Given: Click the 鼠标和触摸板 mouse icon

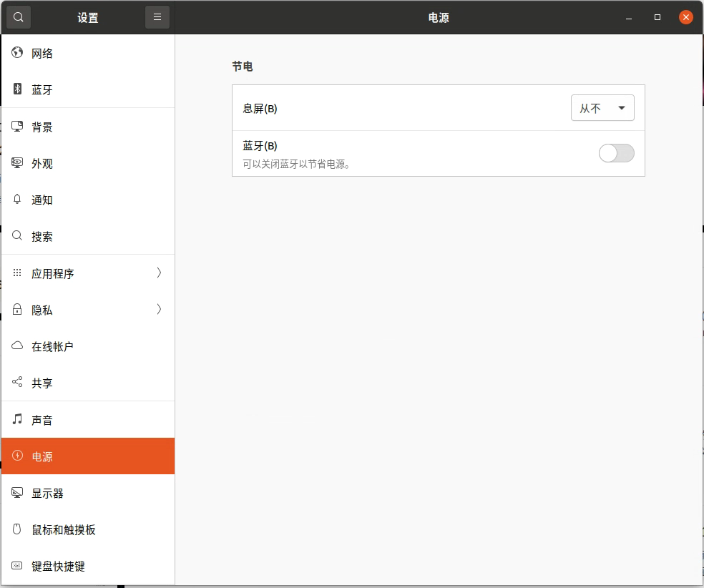Looking at the screenshot, I should click(17, 529).
